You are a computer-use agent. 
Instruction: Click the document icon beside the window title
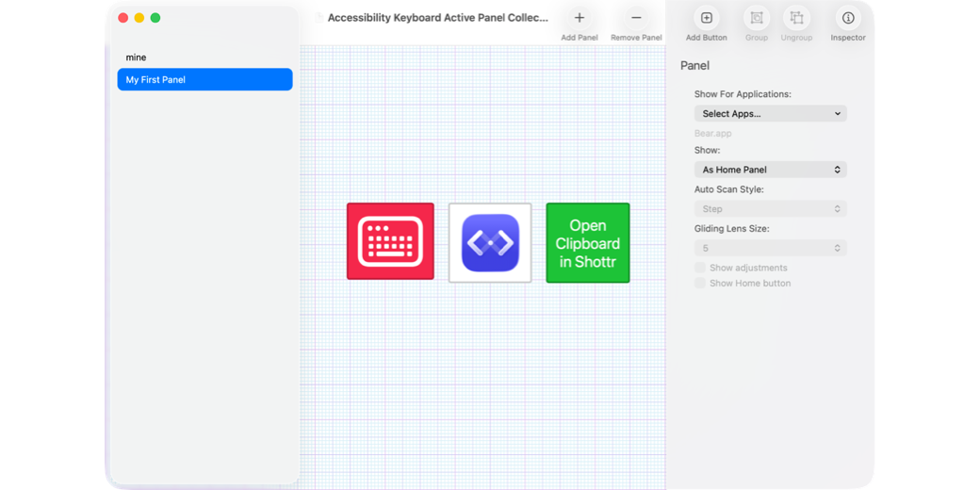(x=320, y=18)
